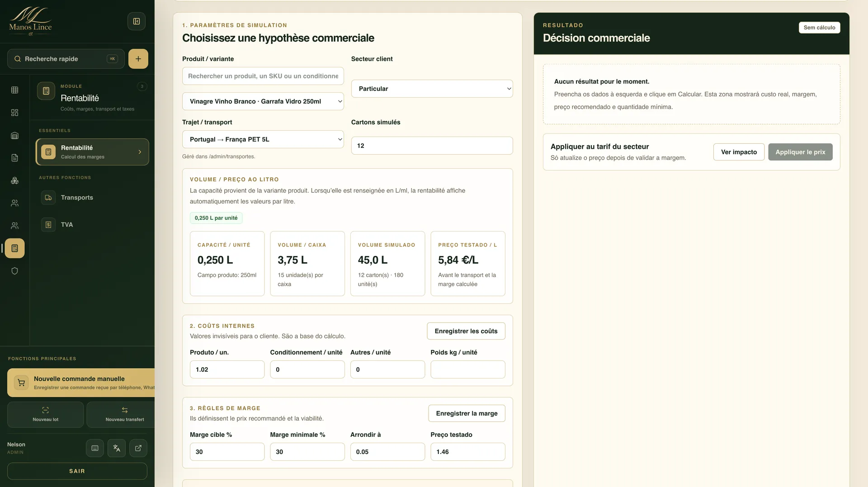Viewport: 868px width, 487px height.
Task: Click the search magnifier icon
Action: coord(18,59)
